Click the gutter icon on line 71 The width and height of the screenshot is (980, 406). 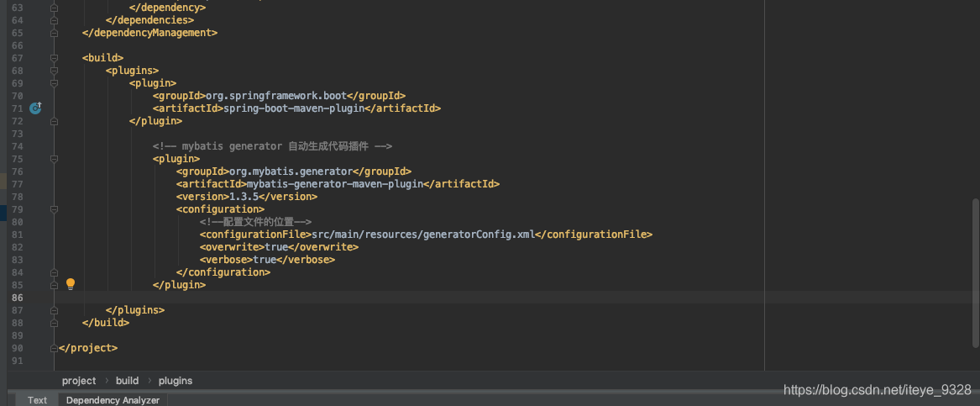point(35,108)
